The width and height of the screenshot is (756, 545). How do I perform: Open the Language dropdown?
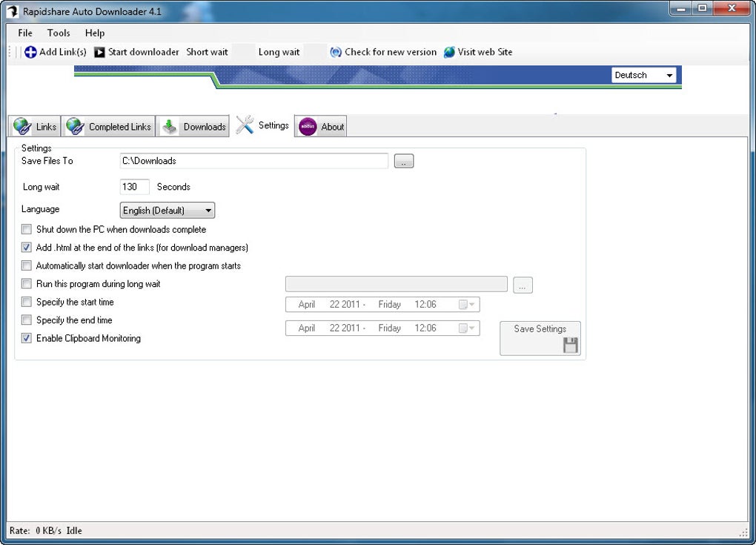point(208,210)
